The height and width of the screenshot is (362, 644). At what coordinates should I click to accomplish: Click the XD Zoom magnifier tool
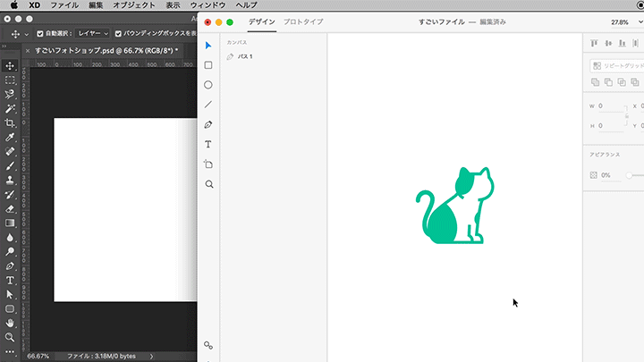(x=208, y=184)
